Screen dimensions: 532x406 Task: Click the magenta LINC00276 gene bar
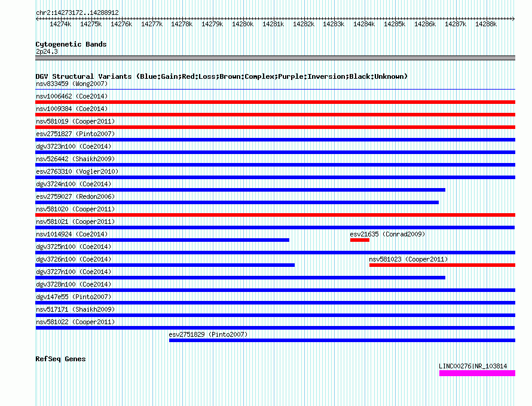477,373
